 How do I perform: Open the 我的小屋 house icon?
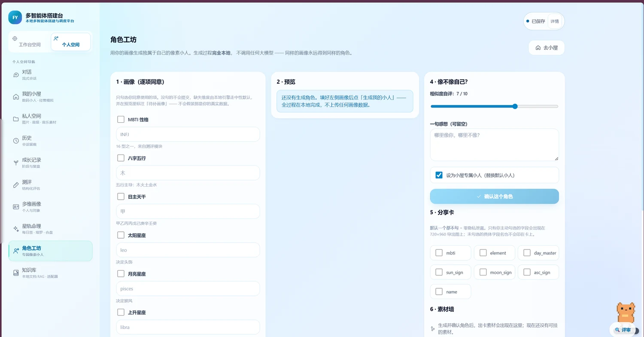click(x=16, y=97)
